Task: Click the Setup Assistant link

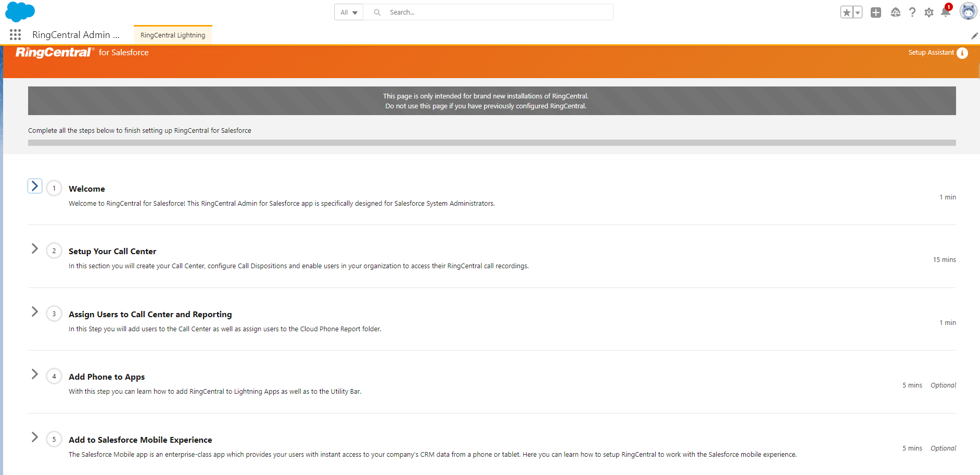Action: coord(931,53)
